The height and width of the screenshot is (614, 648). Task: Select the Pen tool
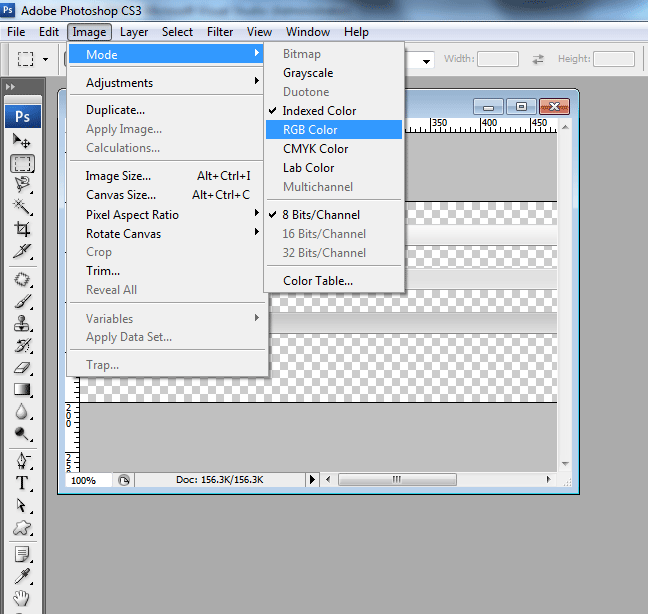point(22,460)
